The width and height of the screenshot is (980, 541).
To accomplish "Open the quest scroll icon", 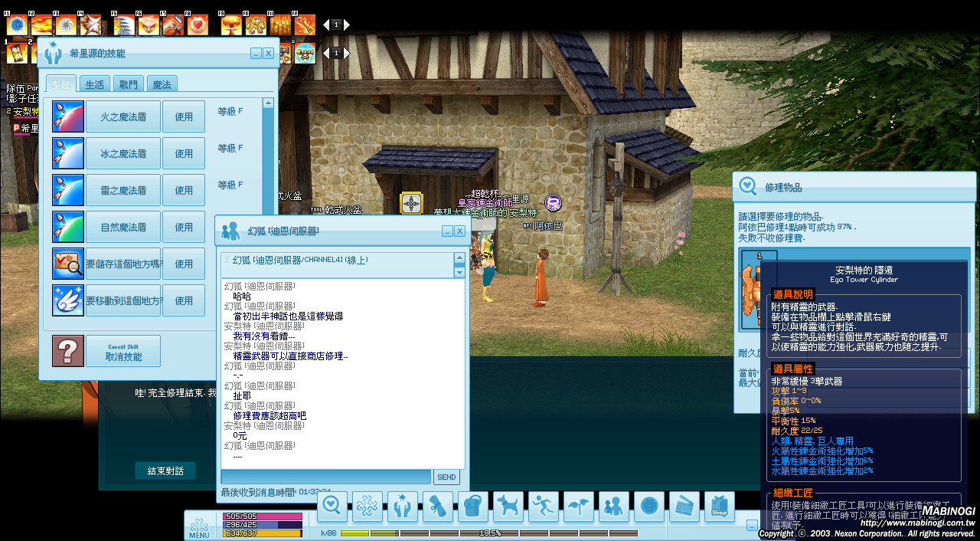I will pos(438,507).
